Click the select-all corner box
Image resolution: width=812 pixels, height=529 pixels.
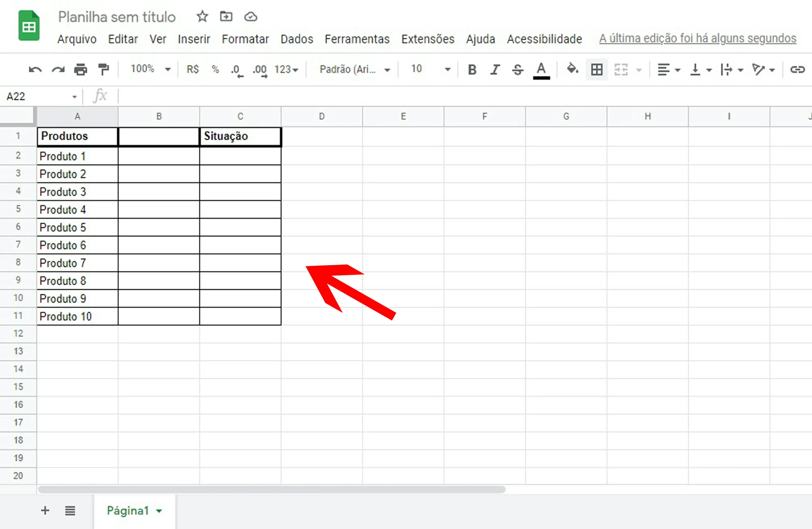(x=18, y=117)
